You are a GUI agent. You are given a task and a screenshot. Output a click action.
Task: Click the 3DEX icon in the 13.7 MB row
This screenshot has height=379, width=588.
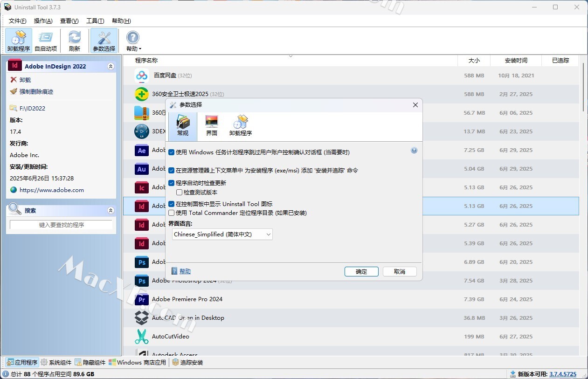coord(142,131)
